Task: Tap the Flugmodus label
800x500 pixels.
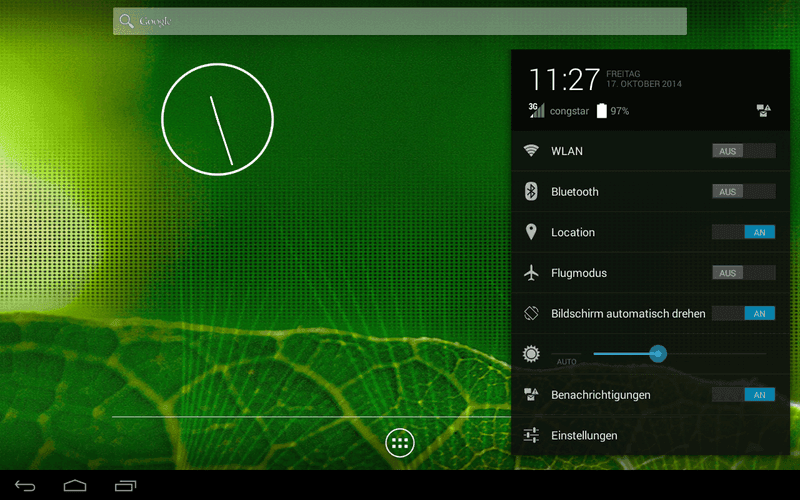Action: (579, 273)
